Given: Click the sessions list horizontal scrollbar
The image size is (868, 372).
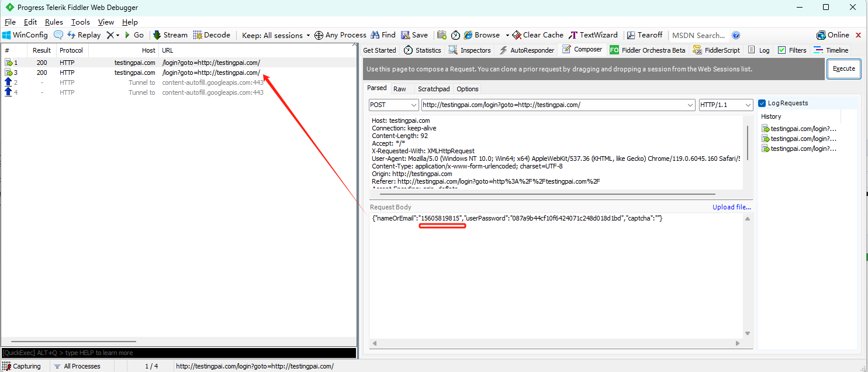Looking at the screenshot, I should 74,342.
